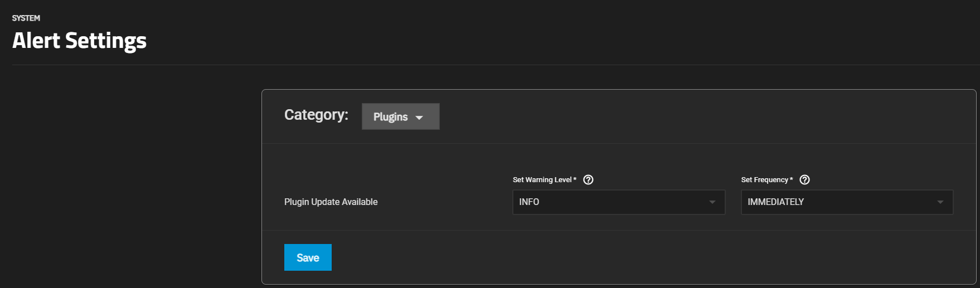Click the asterisk after Set Warning Level

(x=575, y=179)
